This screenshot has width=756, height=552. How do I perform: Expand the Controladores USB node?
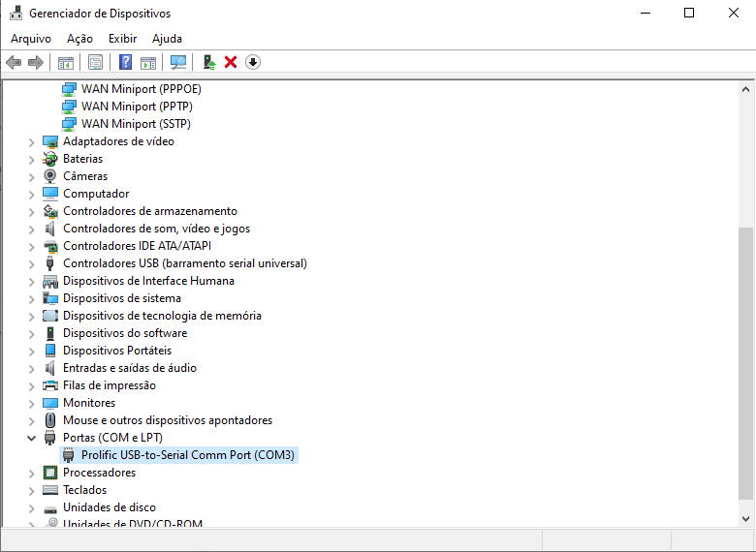pos(32,263)
